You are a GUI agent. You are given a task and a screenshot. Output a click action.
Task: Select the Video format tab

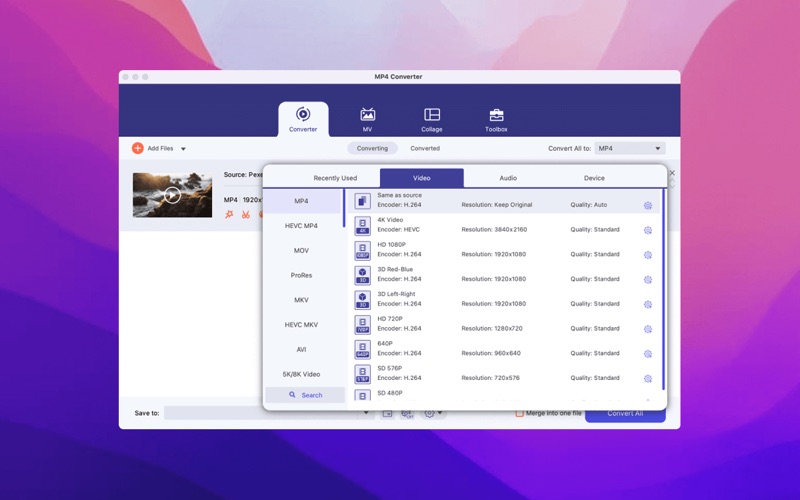click(422, 178)
